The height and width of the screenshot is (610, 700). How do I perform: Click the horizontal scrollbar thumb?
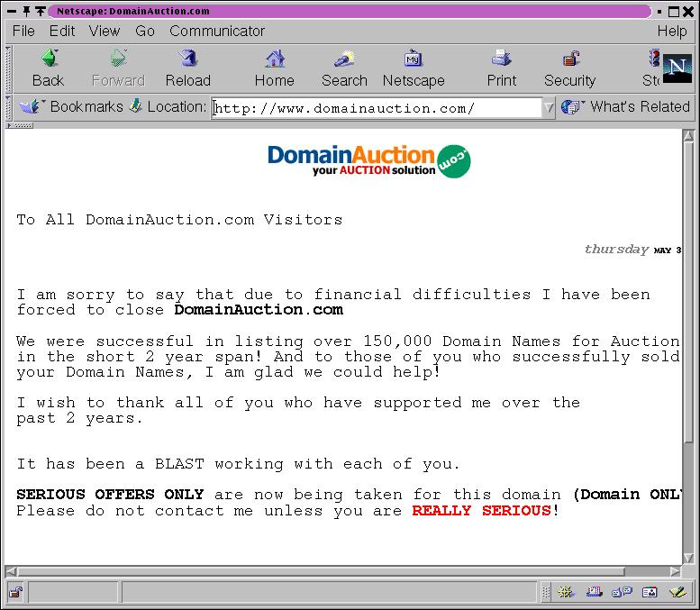(x=322, y=571)
